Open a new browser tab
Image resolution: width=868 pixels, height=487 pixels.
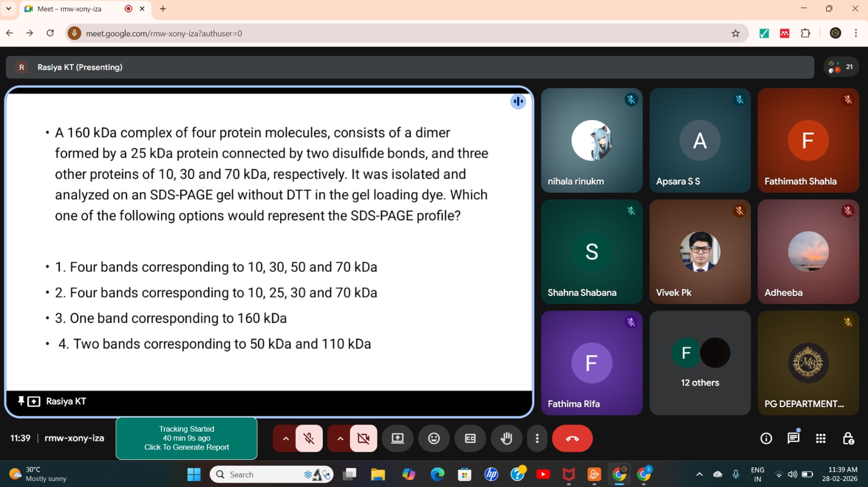163,9
